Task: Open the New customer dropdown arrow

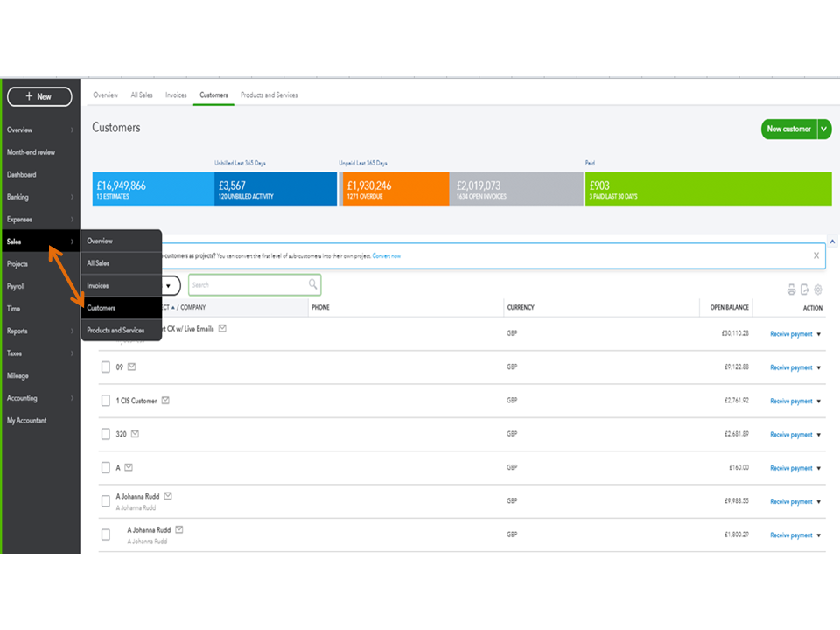Action: pos(824,129)
